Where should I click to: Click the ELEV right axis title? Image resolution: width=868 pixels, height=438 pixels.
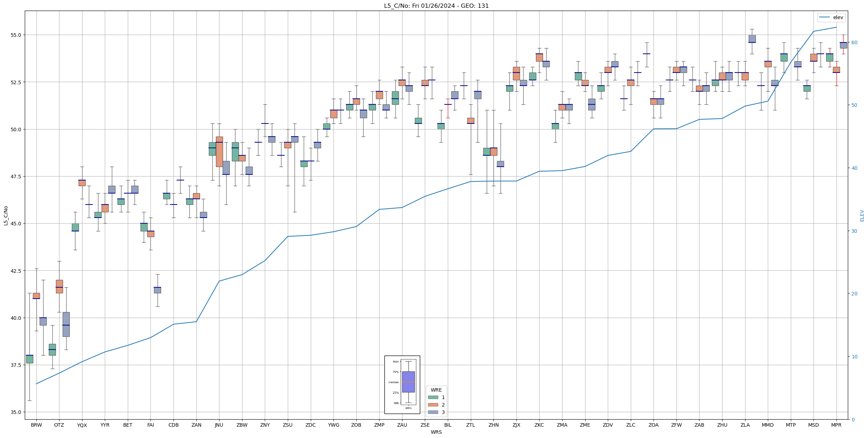[x=862, y=215]
